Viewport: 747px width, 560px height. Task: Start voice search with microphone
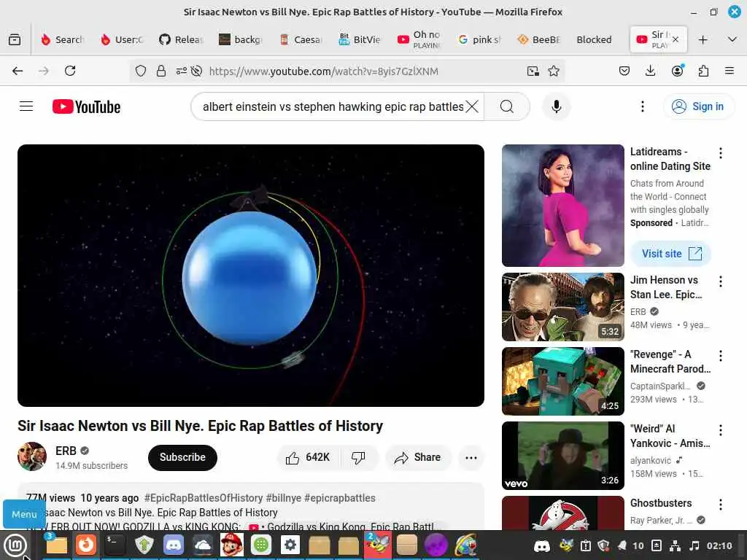click(x=556, y=106)
